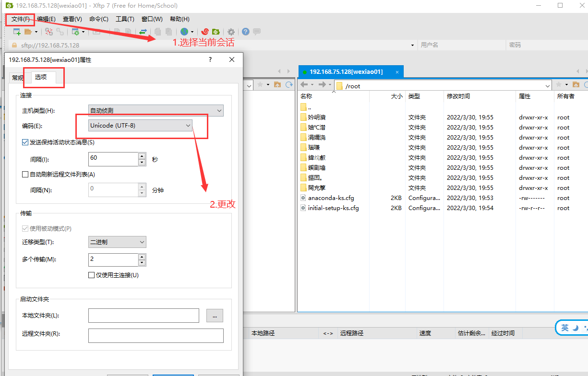Open the 编辑(E) menu

tap(46, 19)
